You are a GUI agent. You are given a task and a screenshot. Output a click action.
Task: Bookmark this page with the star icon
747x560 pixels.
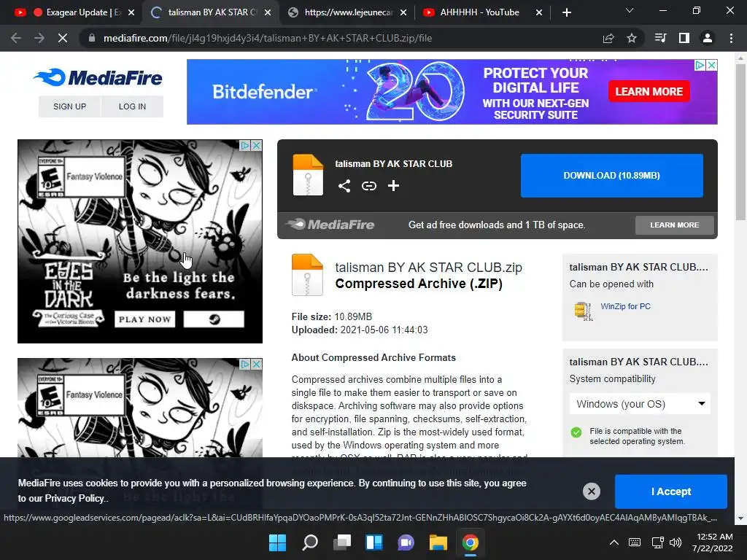631,38
